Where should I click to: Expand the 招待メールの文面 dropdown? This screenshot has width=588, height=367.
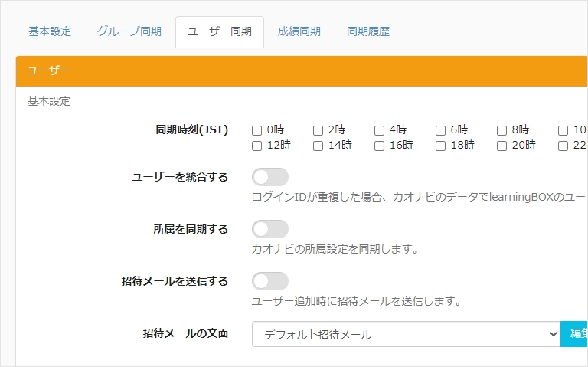(x=406, y=334)
